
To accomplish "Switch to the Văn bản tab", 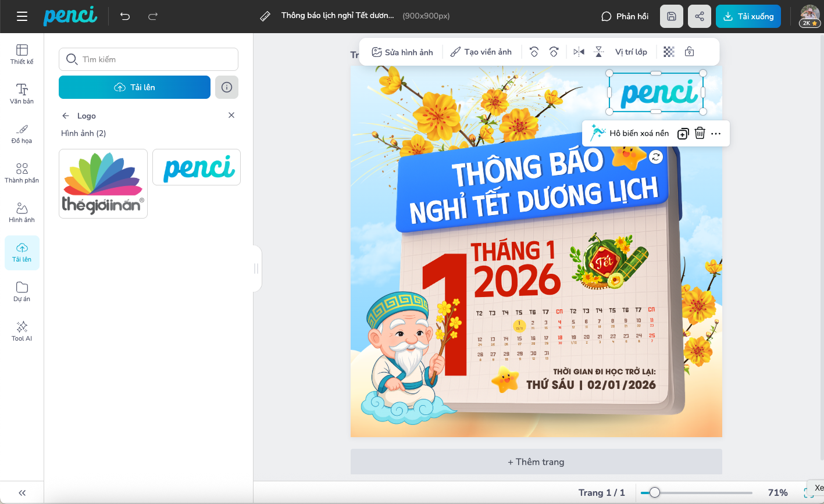I will 22,94.
